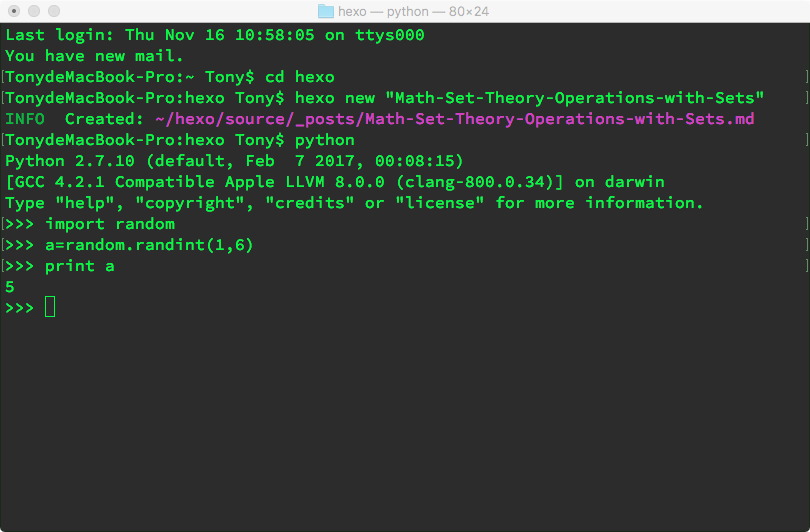Click the output number 5
Screen dimensions: 810x532
[x=10, y=287]
